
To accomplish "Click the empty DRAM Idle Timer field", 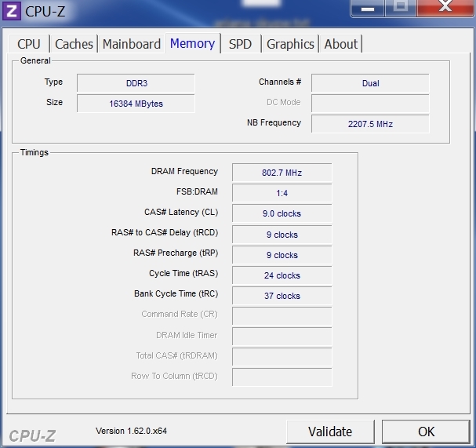I will [x=282, y=337].
